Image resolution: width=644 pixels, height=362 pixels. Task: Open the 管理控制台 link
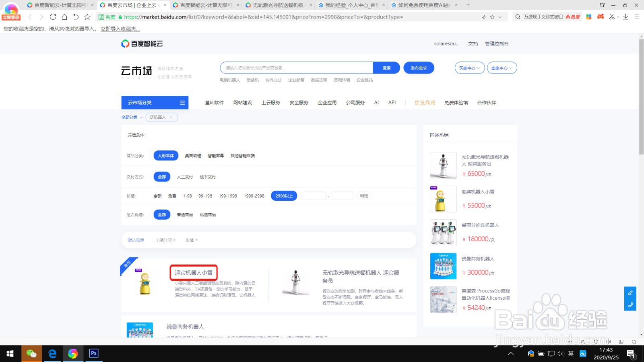tap(497, 43)
